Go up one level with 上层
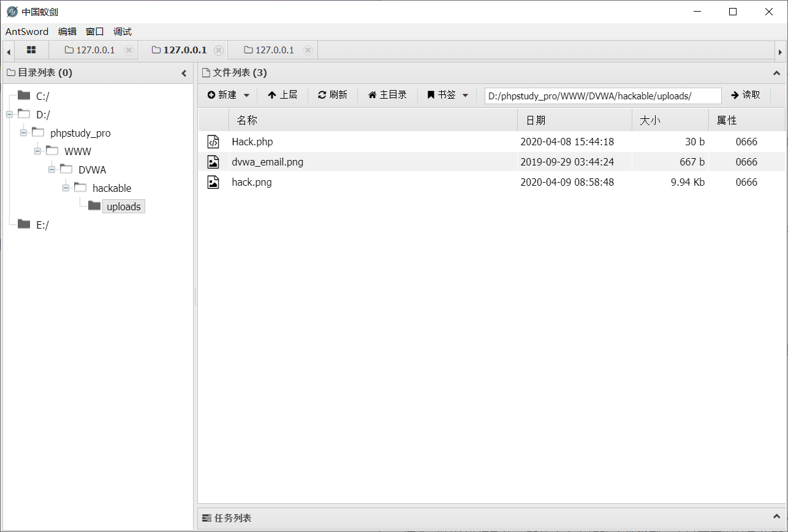Screen dimensions: 788x532 pos(282,95)
